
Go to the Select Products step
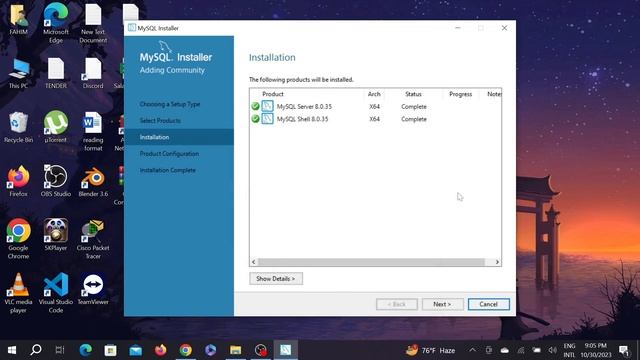coord(160,120)
